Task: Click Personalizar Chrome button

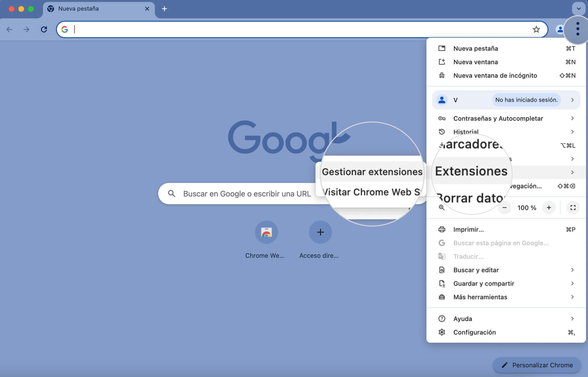Action: (537, 365)
